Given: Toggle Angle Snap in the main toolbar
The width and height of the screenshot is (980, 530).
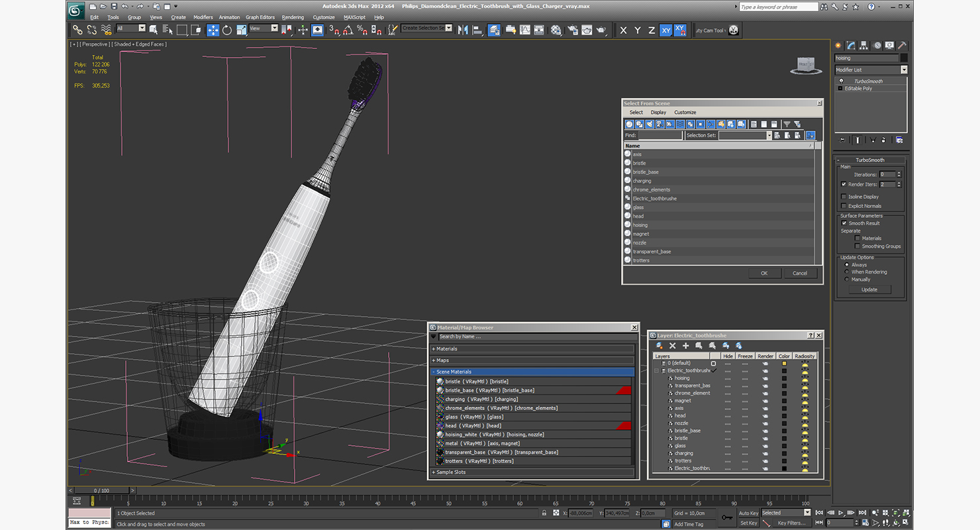Looking at the screenshot, I should coord(348,30).
